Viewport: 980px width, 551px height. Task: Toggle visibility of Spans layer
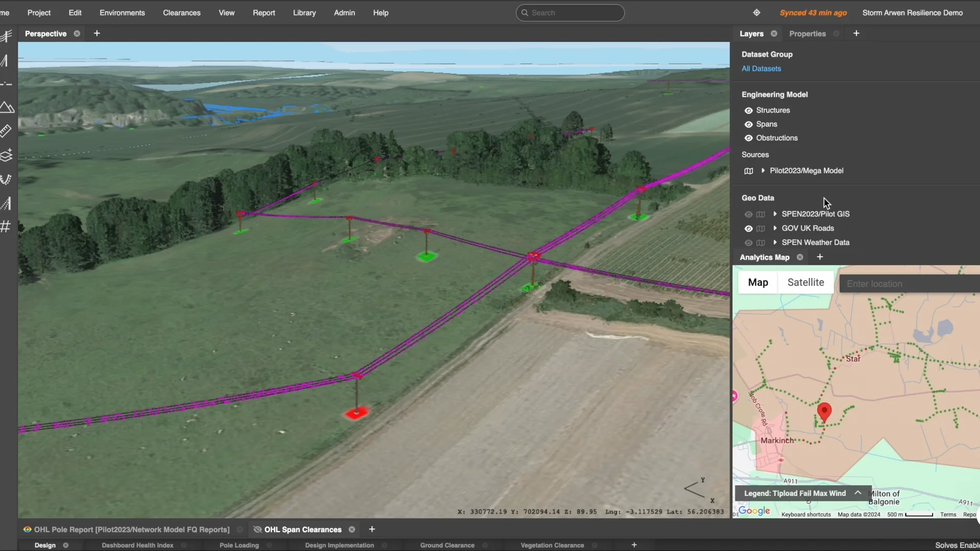[748, 124]
